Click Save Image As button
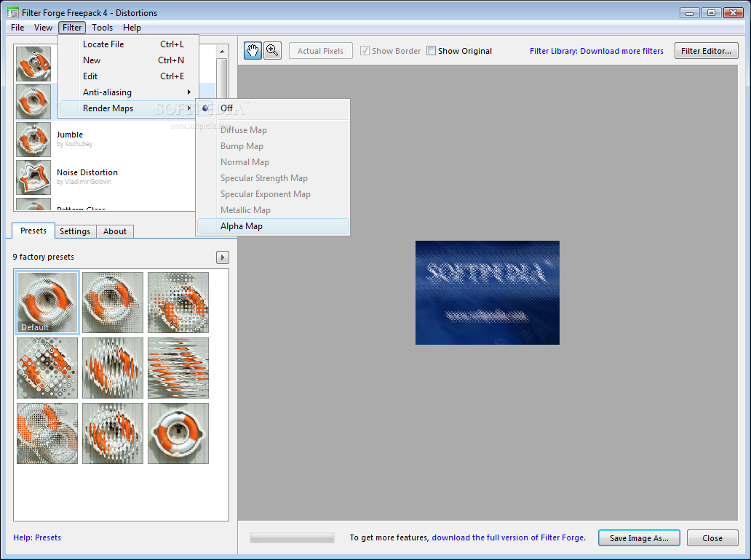 (639, 538)
